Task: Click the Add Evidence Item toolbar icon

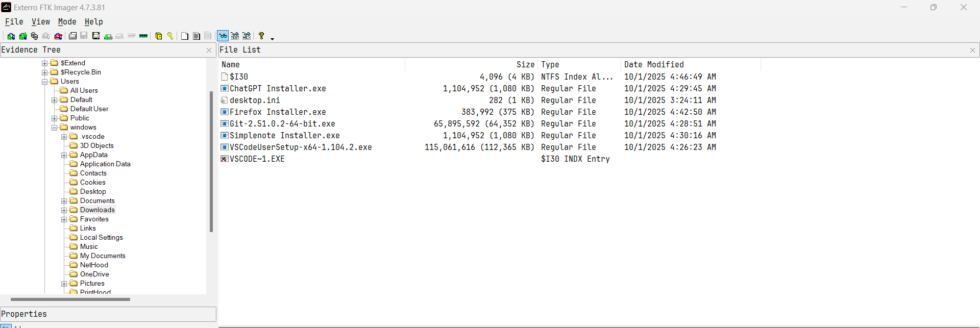Action: (11, 36)
